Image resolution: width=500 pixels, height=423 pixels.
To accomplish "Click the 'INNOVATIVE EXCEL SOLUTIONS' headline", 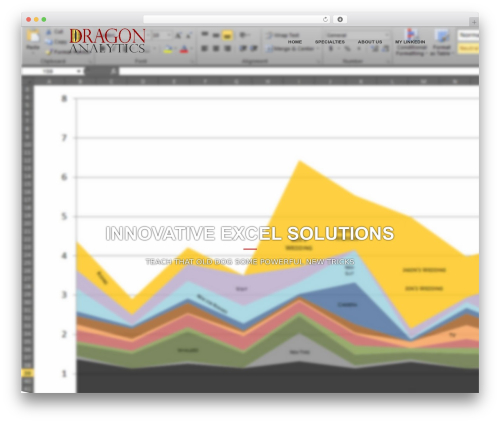I will click(x=250, y=233).
